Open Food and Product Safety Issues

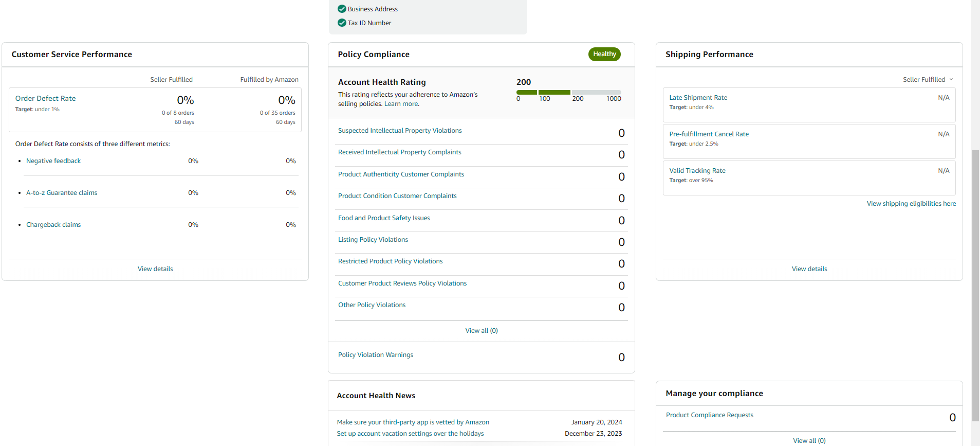tap(384, 218)
